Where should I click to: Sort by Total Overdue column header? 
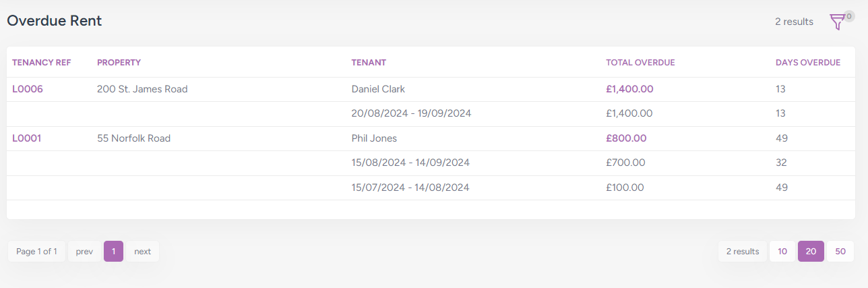click(x=640, y=63)
